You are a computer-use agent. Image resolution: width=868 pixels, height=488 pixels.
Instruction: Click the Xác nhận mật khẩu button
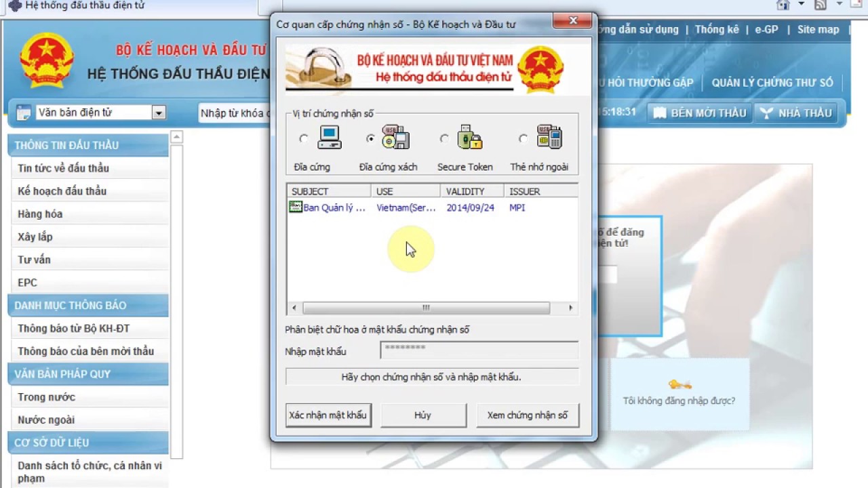pos(328,415)
